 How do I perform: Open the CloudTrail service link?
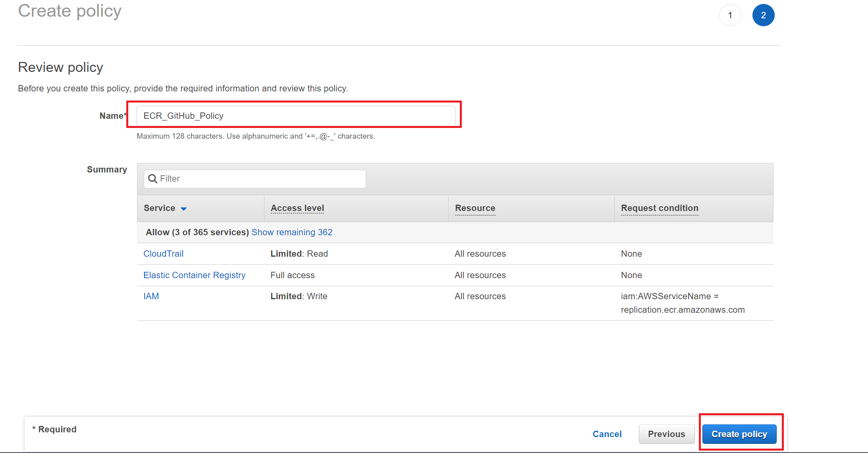[x=163, y=254]
